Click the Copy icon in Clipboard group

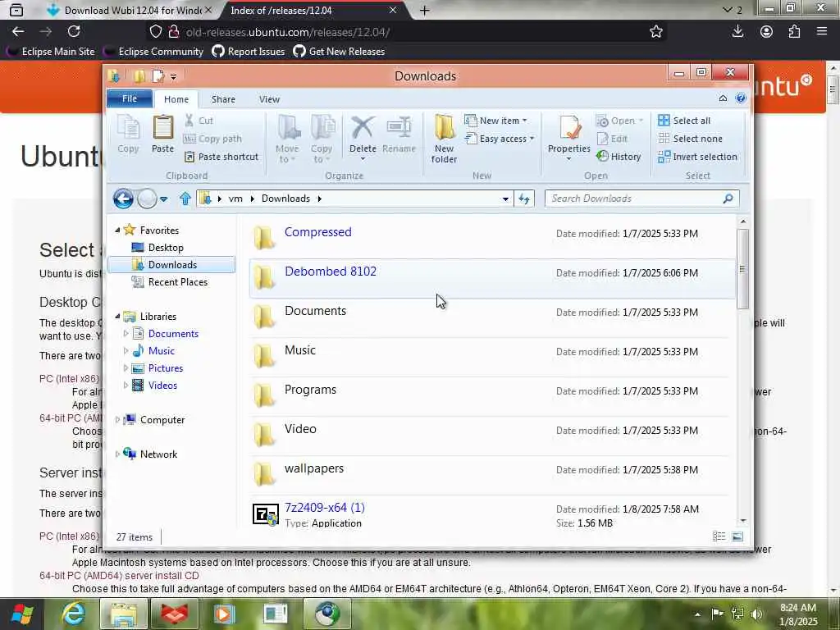[x=128, y=134]
